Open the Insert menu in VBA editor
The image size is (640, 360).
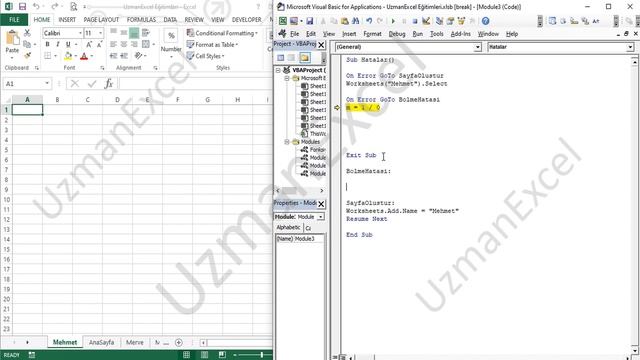click(349, 34)
